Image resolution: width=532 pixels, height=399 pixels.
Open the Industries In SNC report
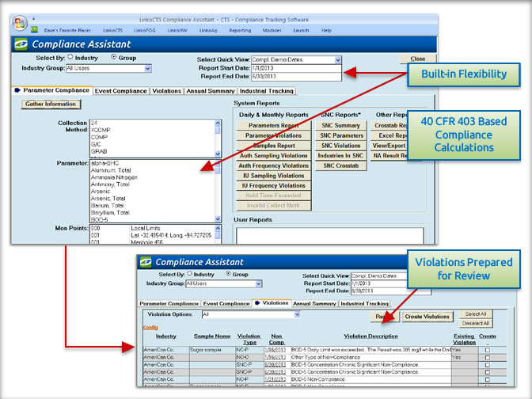click(340, 155)
